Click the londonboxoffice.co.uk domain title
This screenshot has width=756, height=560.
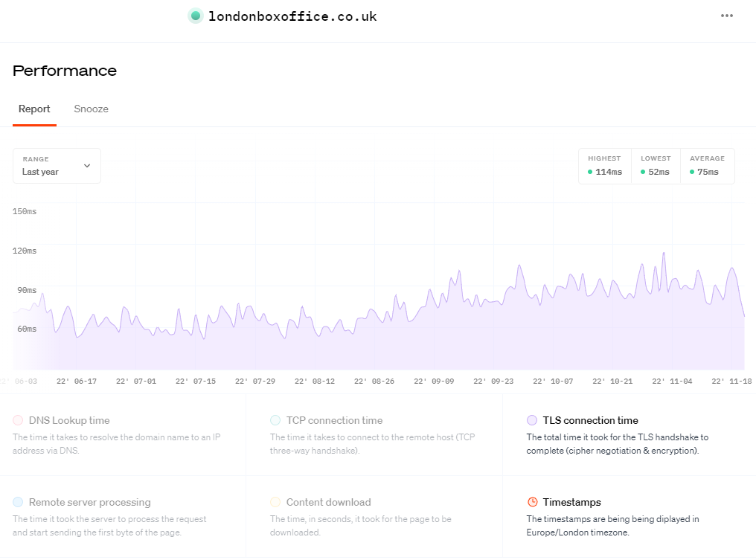point(292,16)
